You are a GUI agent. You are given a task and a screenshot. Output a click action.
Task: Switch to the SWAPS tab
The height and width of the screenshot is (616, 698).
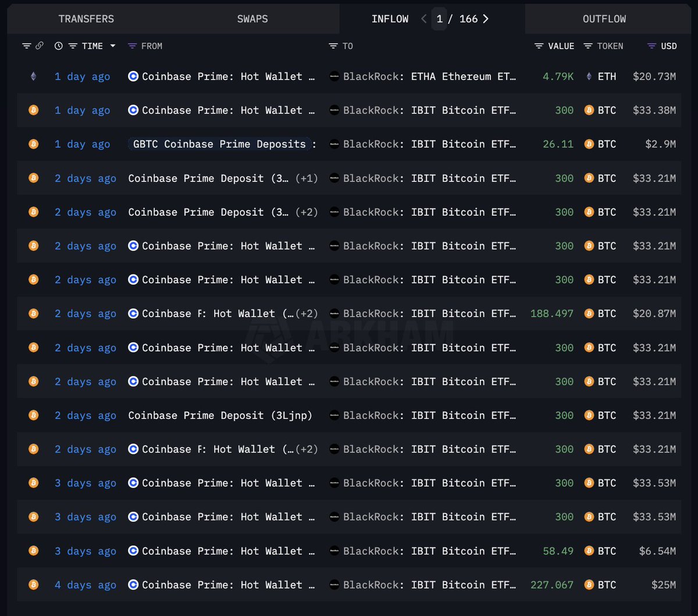pyautogui.click(x=252, y=18)
